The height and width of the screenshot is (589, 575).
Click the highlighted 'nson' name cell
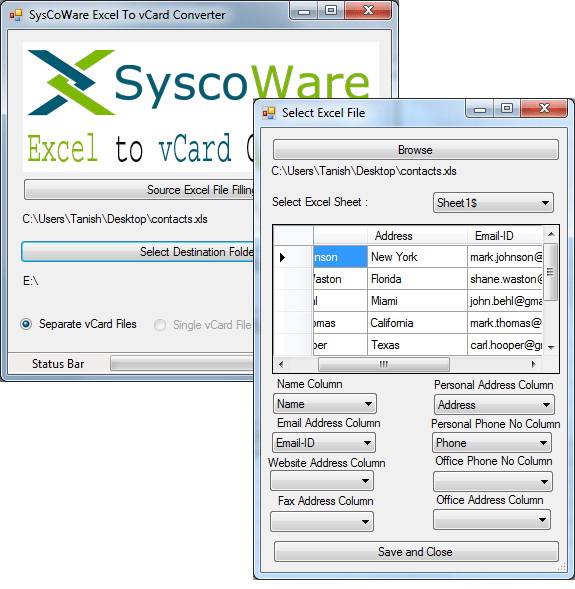340,257
